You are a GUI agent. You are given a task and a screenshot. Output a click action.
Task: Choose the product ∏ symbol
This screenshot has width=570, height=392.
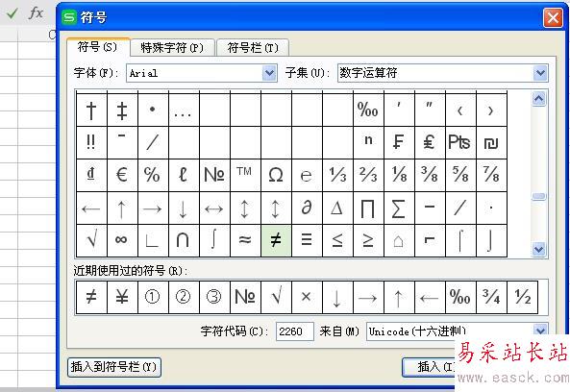point(368,208)
